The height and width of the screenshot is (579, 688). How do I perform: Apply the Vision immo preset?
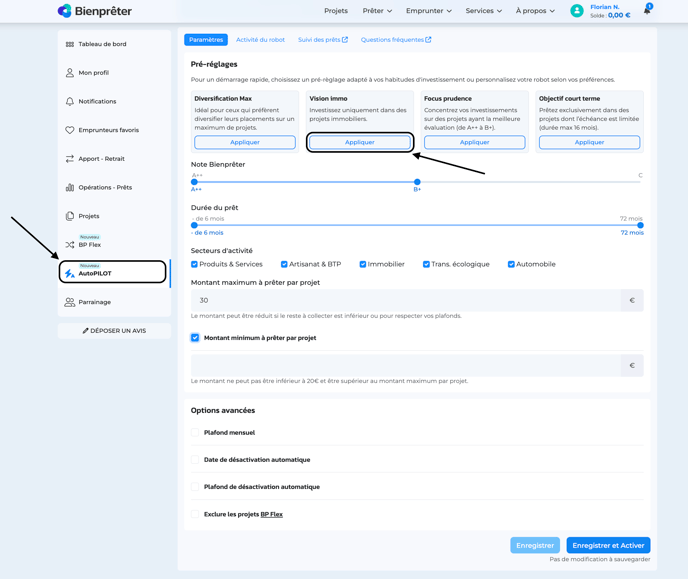360,142
